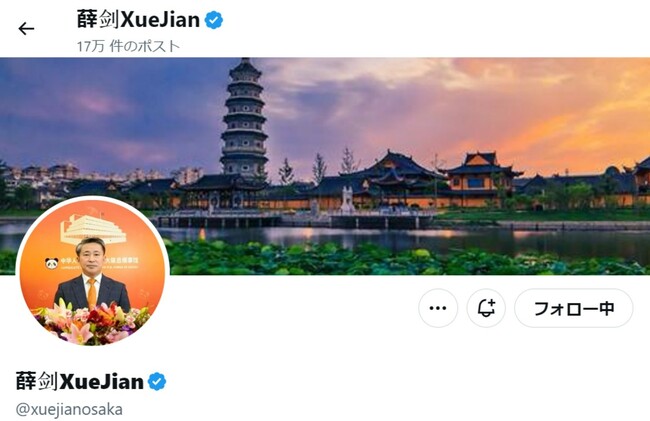
Task: Click the flower bouquet in the profile picture
Action: [x=91, y=323]
